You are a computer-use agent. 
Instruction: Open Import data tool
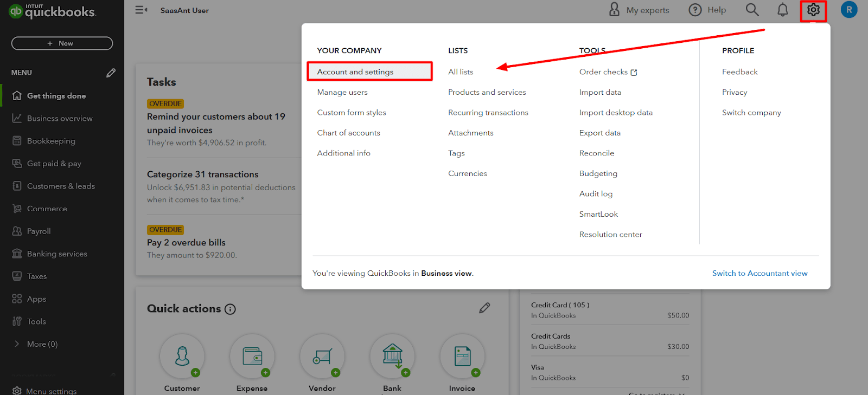click(x=600, y=92)
